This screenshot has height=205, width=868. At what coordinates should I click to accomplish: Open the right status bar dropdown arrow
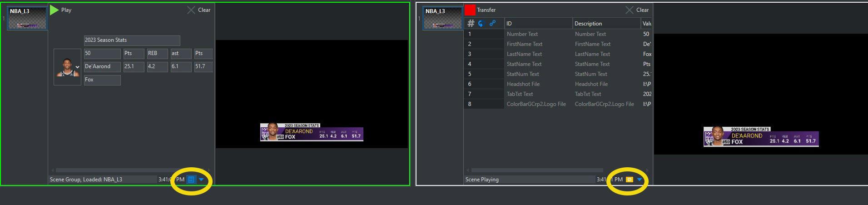point(640,180)
